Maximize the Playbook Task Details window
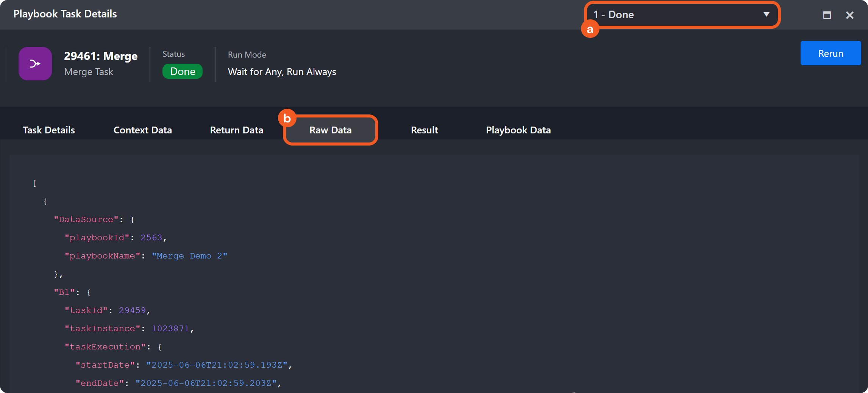Image resolution: width=868 pixels, height=393 pixels. [x=827, y=15]
